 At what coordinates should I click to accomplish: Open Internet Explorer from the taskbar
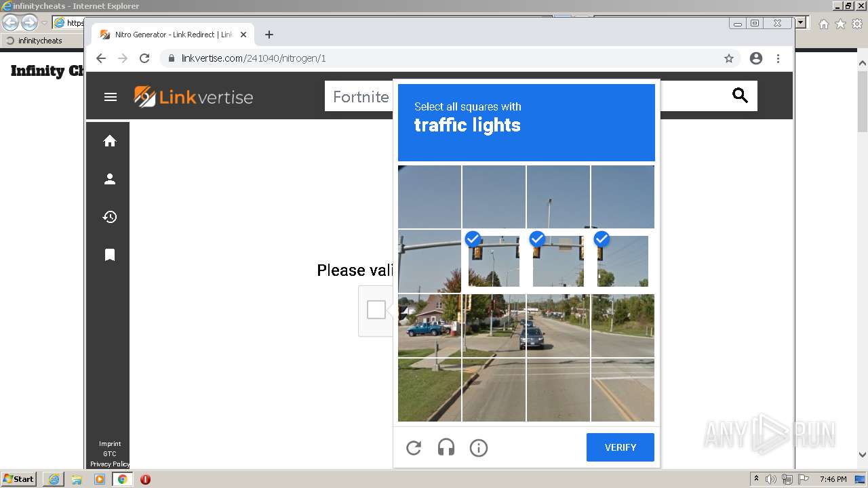[54, 479]
